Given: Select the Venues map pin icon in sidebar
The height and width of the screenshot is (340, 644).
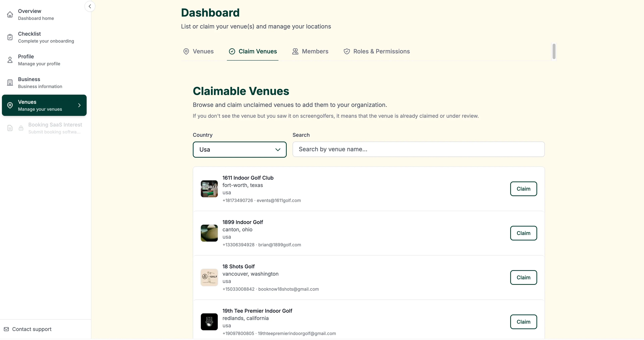Looking at the screenshot, I should (10, 105).
